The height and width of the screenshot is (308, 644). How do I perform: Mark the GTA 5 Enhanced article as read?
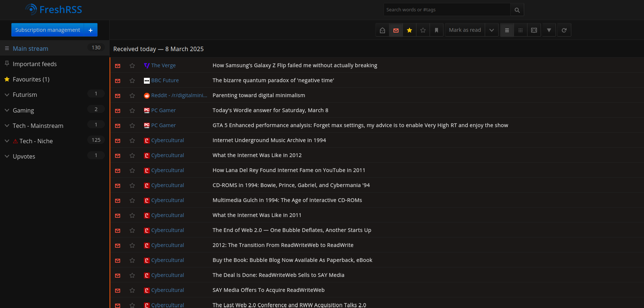point(118,126)
